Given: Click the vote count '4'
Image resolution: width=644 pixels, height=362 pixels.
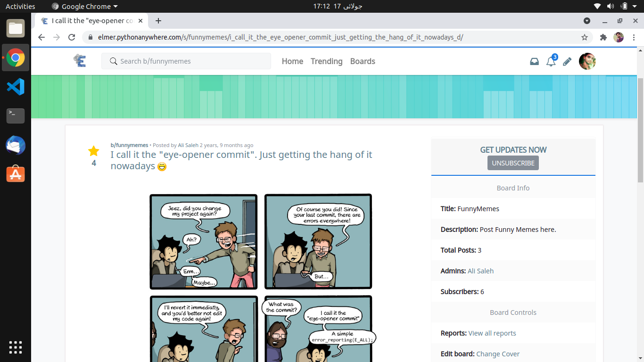Looking at the screenshot, I should coord(94,163).
